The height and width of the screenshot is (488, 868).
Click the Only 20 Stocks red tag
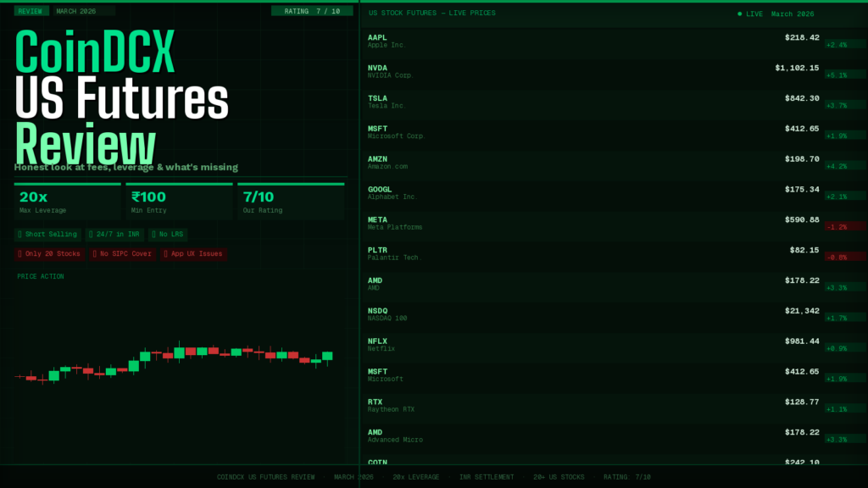49,253
